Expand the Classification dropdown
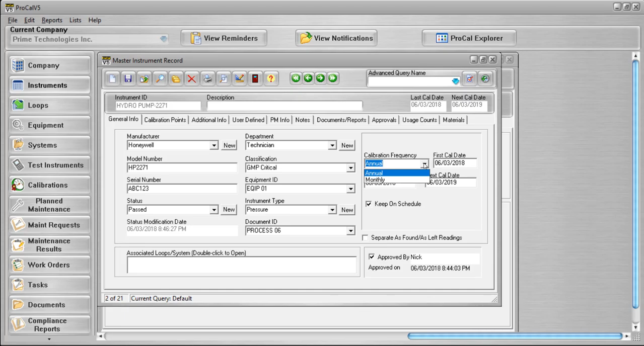 click(350, 168)
